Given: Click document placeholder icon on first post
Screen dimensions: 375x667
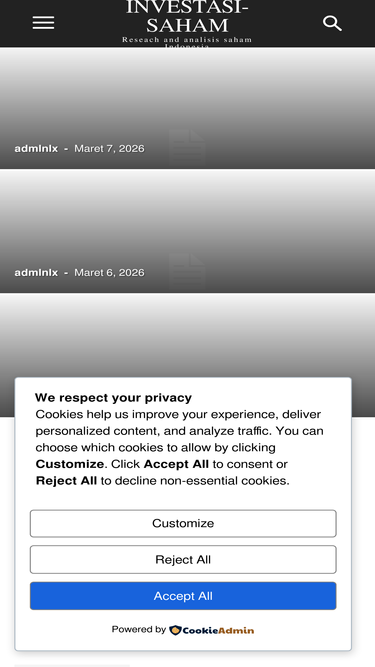Looking at the screenshot, I should click(188, 147).
